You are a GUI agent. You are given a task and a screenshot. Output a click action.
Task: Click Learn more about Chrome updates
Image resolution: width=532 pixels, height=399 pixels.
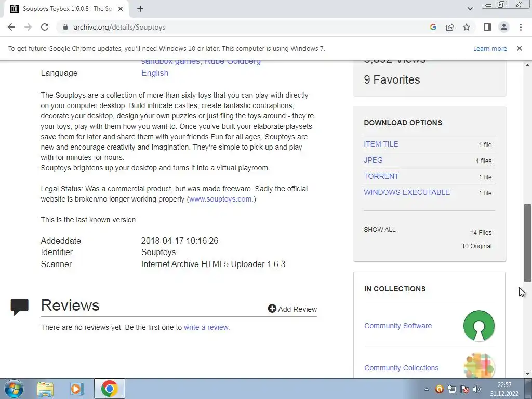[490, 48]
